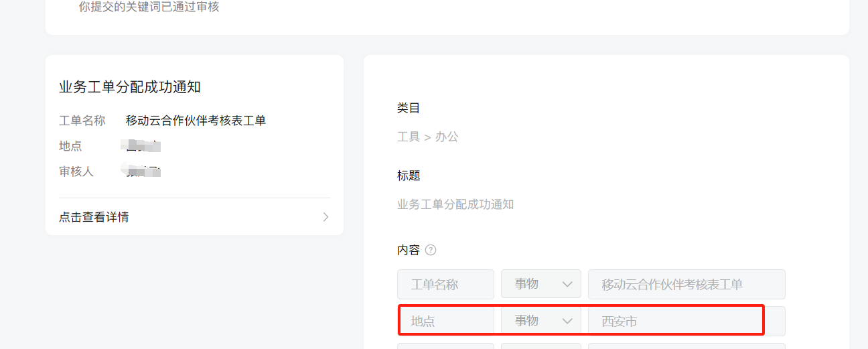Open 点击查看详情 link in preview card
The image size is (868, 349).
194,217
